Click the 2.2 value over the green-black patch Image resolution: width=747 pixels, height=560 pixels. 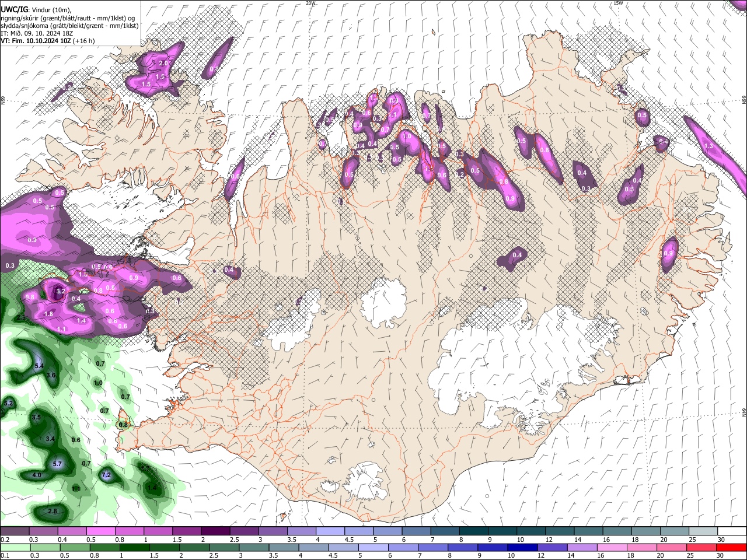21,317
